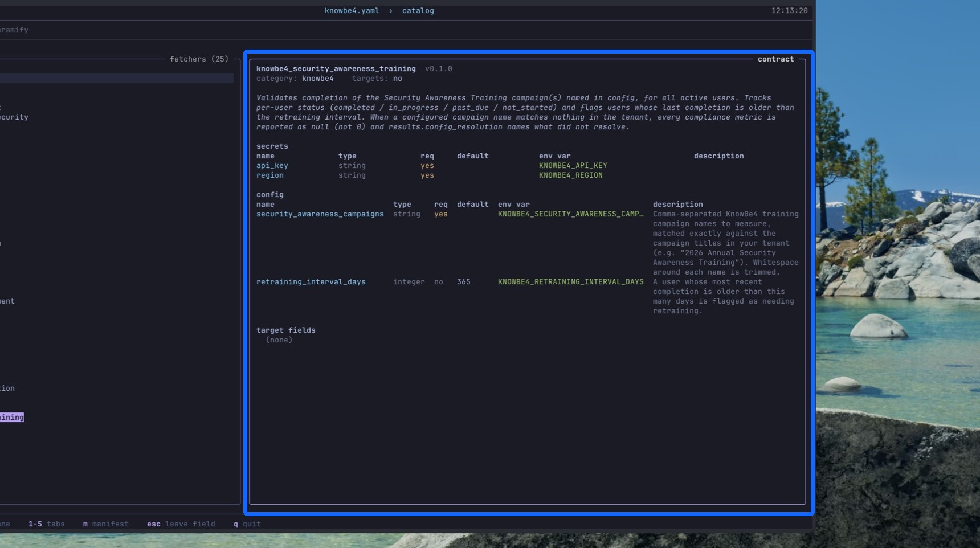Click the config section heading

pos(269,195)
